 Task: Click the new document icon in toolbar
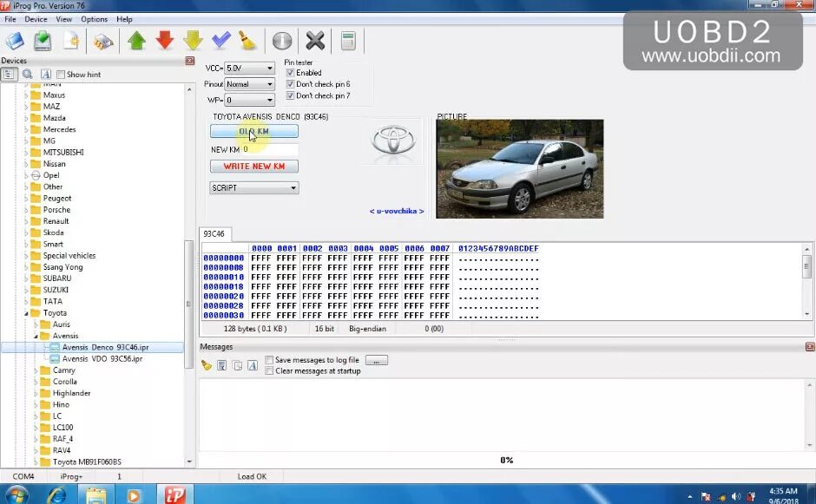pyautogui.click(x=71, y=41)
